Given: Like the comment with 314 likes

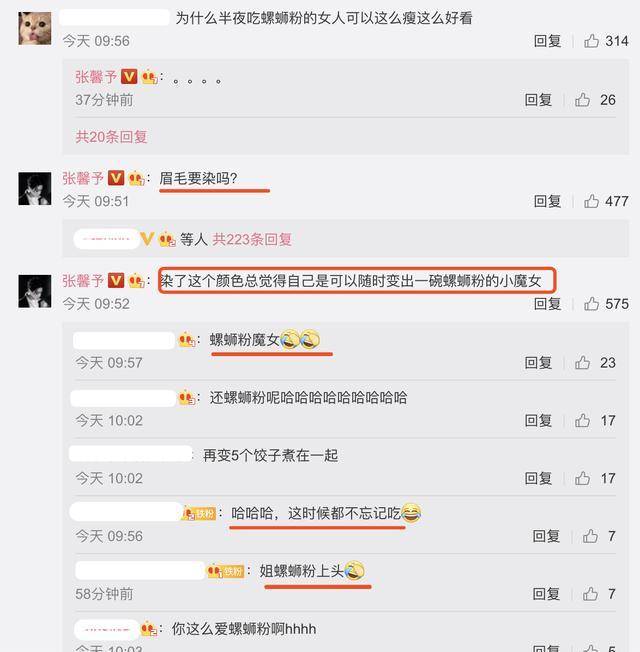Looking at the screenshot, I should pos(591,41).
